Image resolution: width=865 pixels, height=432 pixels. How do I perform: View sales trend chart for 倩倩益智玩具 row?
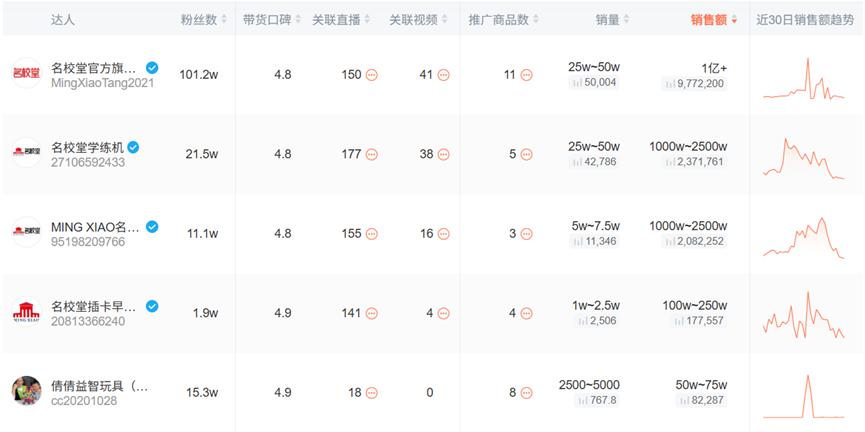pyautogui.click(x=804, y=396)
